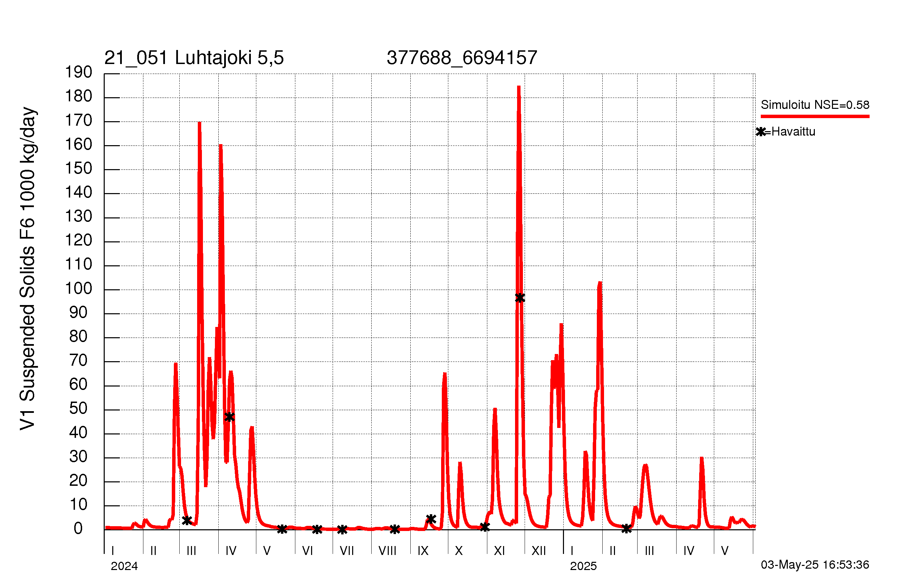The height and width of the screenshot is (582, 924).
Task: Click the y-axis value '180'
Action: click(78, 96)
